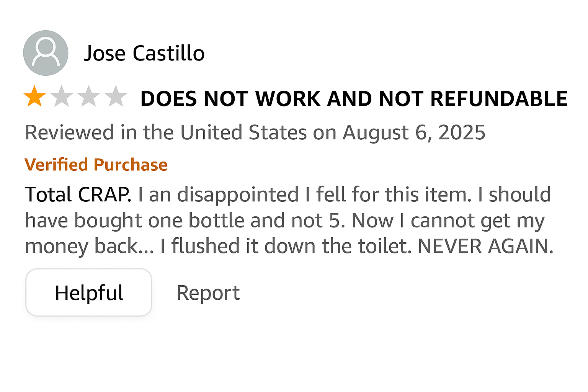Click the "NEVER AGAIN." text

(x=485, y=246)
